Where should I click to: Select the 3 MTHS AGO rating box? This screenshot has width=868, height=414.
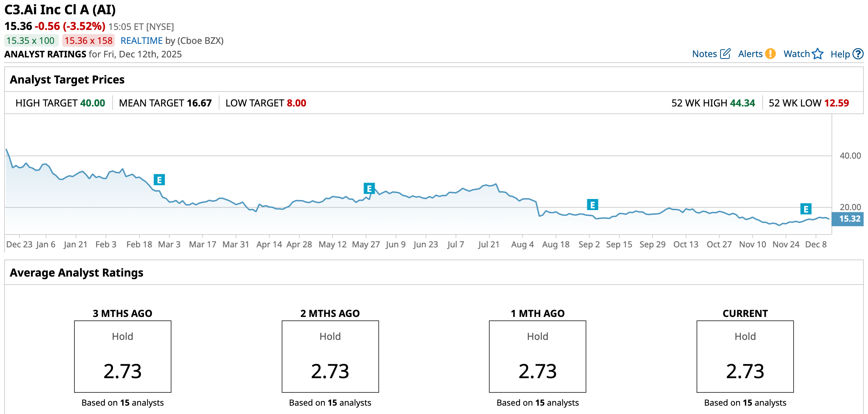click(x=122, y=356)
